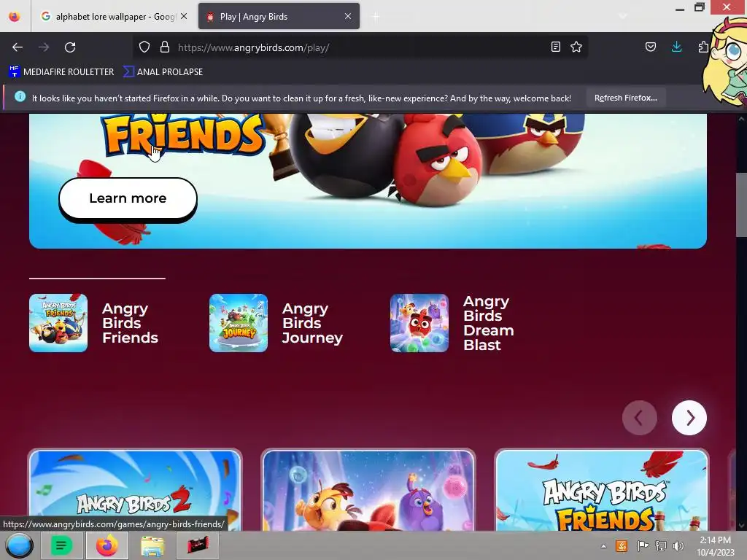Open Angry Birds Friends game icon

[58, 323]
